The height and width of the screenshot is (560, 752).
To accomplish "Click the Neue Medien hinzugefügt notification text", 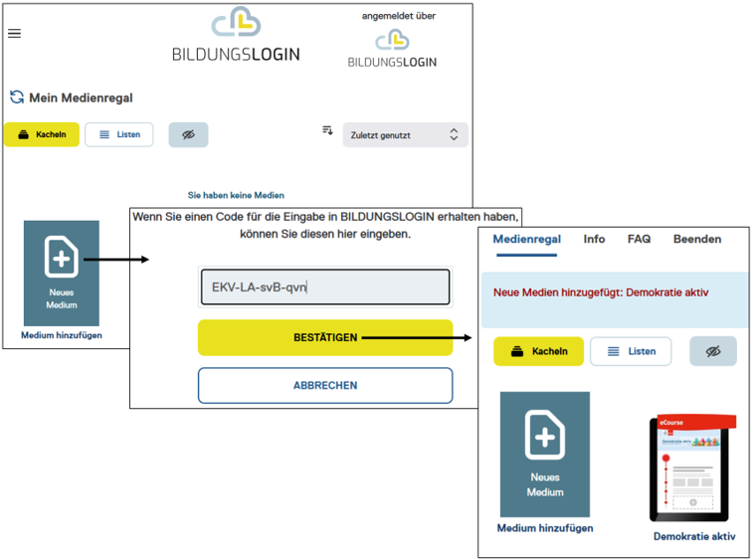I will pyautogui.click(x=601, y=292).
